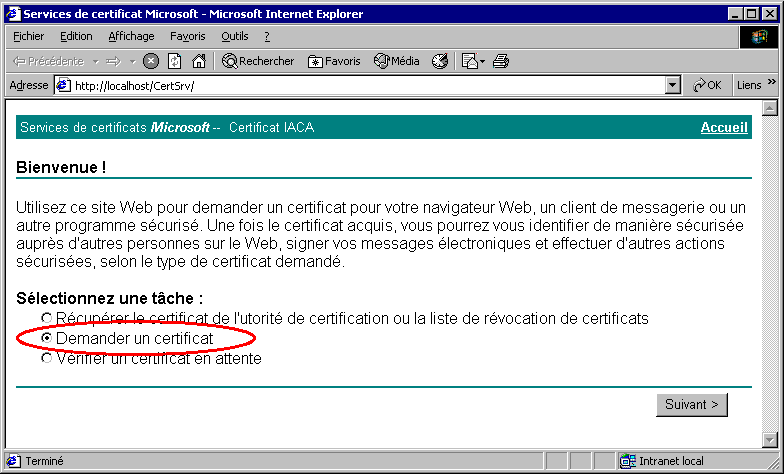The height and width of the screenshot is (474, 784).
Task: Open the Précédente history dropdown arrow
Action: pyautogui.click(x=96, y=62)
